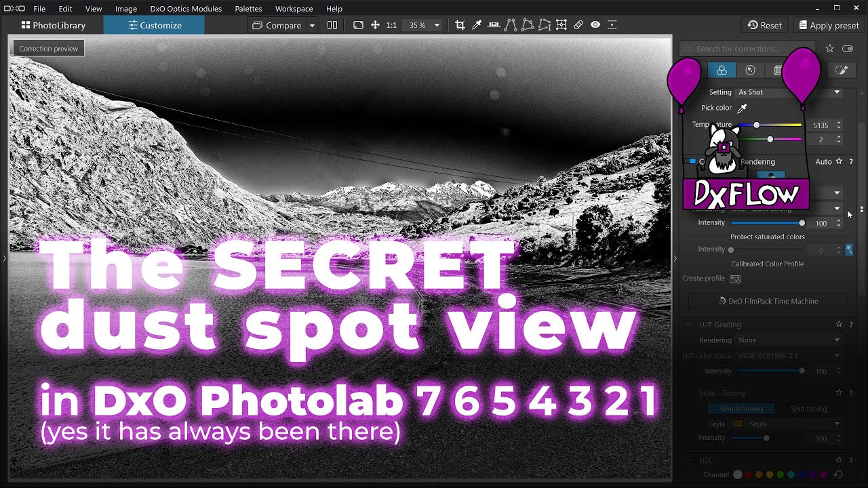This screenshot has width=868, height=488.
Task: Toggle active corrections only switch
Action: click(x=848, y=49)
